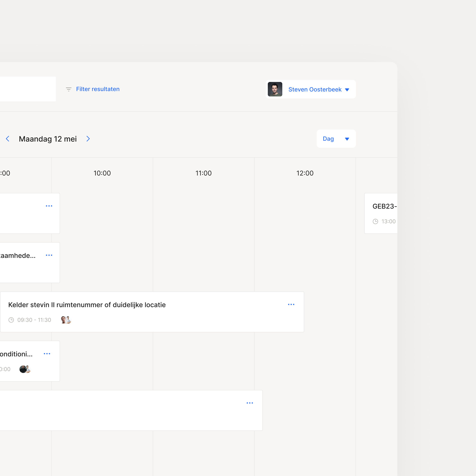Open the ellipsis menu on the top-left event card

pos(49,206)
